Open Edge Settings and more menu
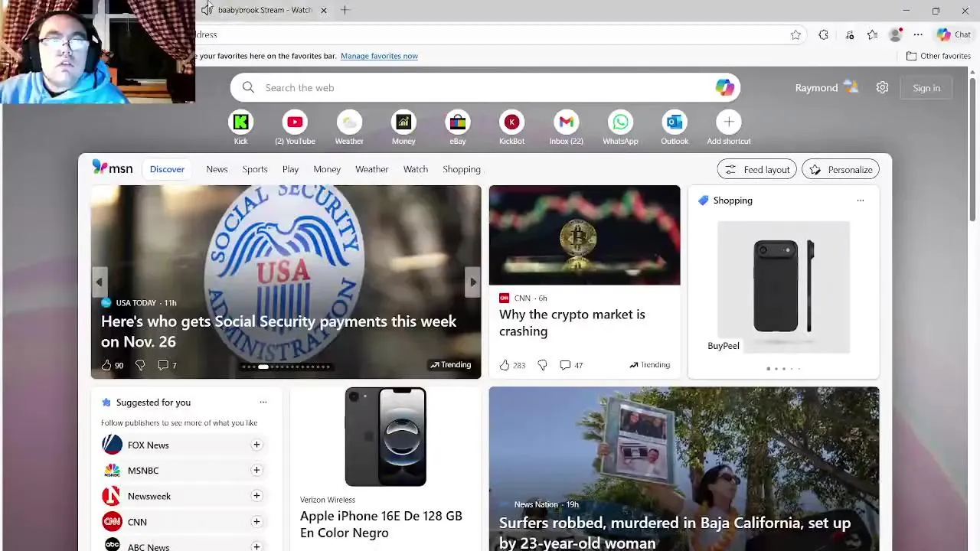The width and height of the screenshot is (980, 551). click(918, 34)
